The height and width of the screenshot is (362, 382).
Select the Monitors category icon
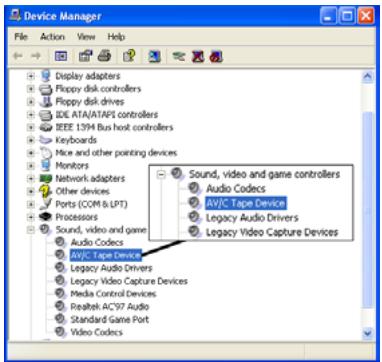point(45,166)
